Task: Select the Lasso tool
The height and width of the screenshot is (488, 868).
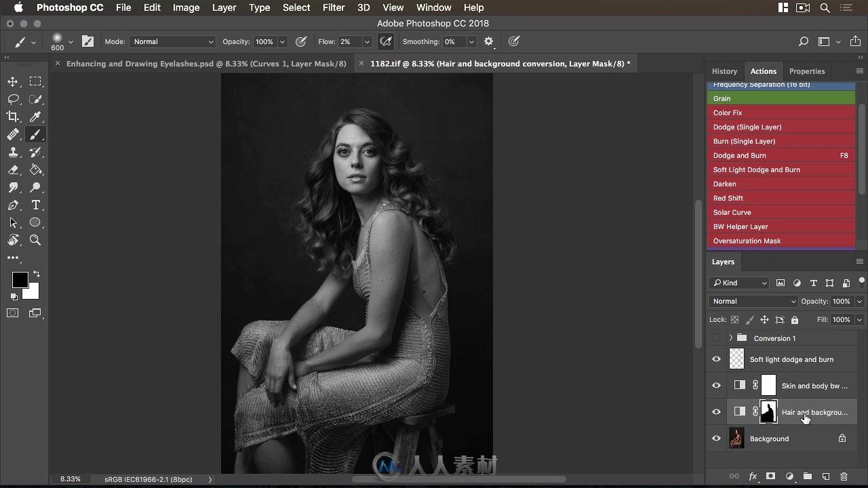Action: pyautogui.click(x=13, y=99)
